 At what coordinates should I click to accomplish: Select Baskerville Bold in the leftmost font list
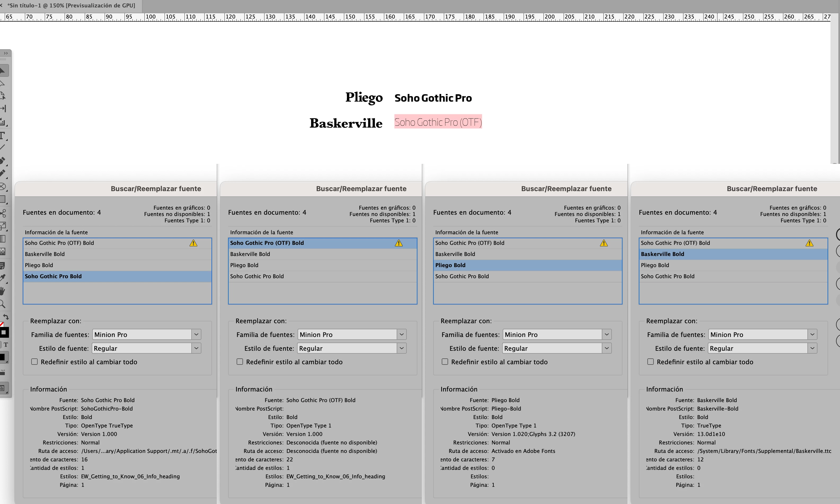tap(45, 254)
